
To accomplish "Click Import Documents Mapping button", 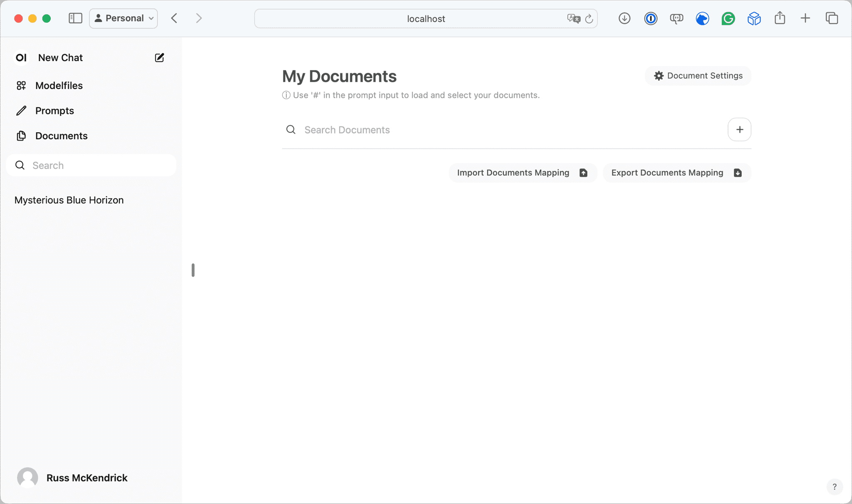I will tap(523, 173).
